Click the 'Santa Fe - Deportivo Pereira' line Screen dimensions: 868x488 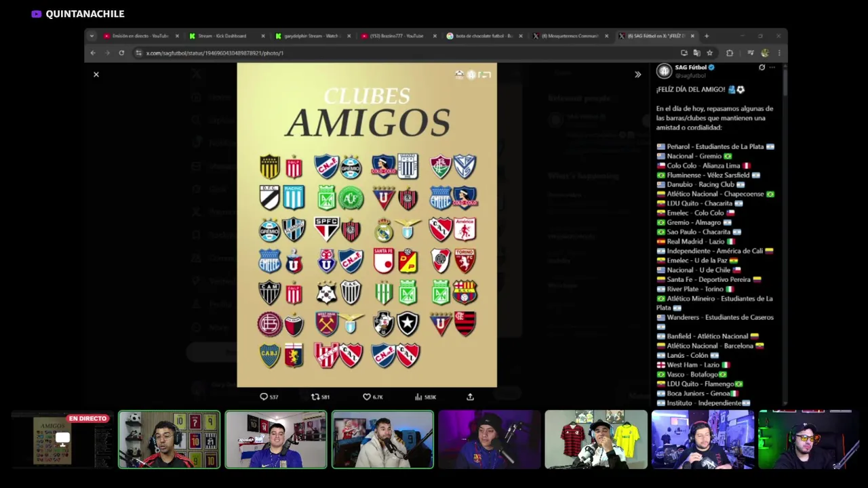tap(709, 279)
